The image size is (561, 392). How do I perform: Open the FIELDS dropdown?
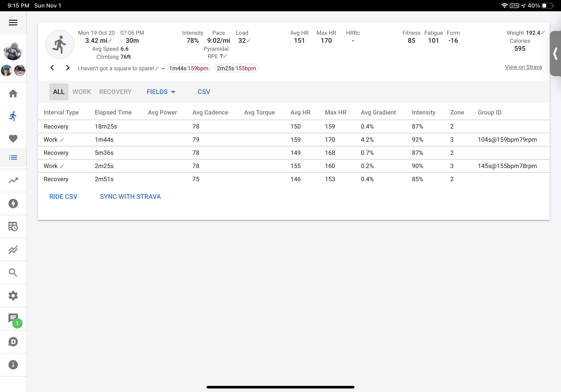tap(161, 92)
